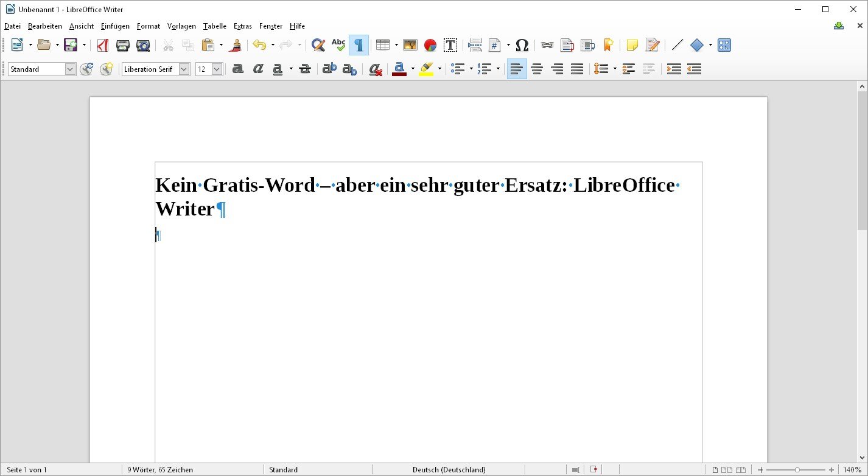Image resolution: width=868 pixels, height=476 pixels.
Task: Toggle subscript formatting
Action: (349, 69)
